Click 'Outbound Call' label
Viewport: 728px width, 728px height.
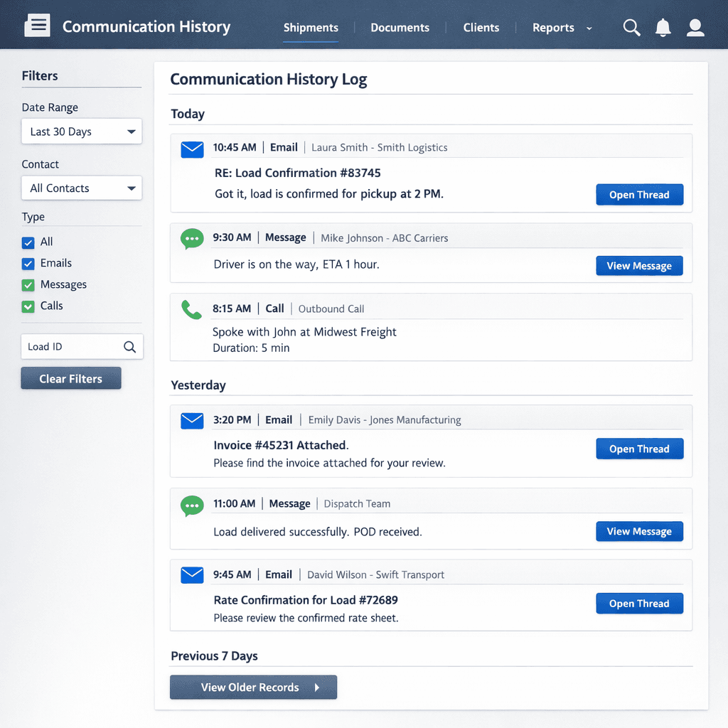tap(331, 309)
